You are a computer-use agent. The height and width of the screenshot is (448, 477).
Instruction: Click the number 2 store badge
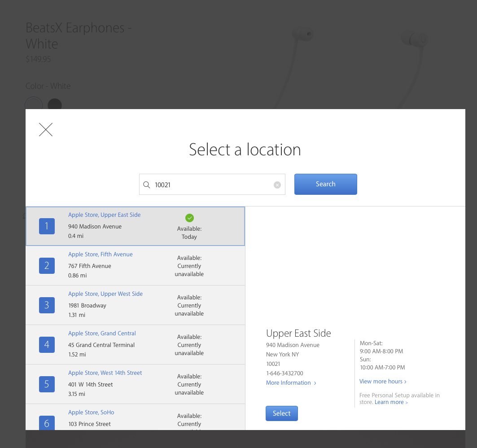coord(47,266)
